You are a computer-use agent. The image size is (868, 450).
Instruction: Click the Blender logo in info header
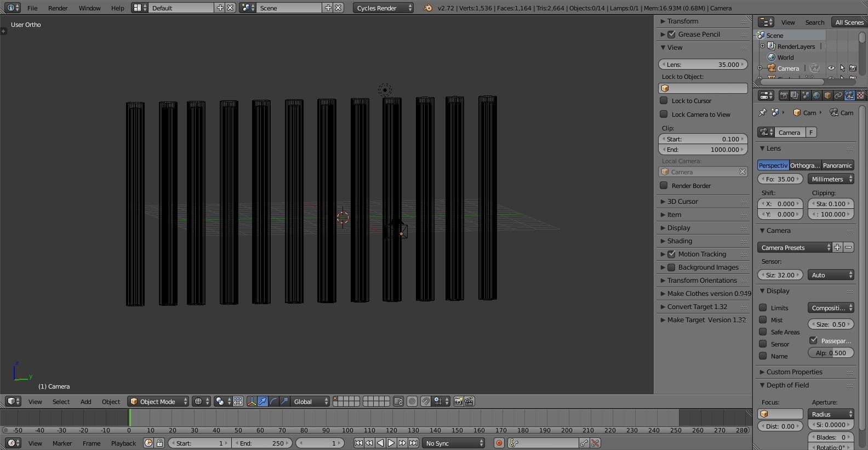tap(427, 8)
